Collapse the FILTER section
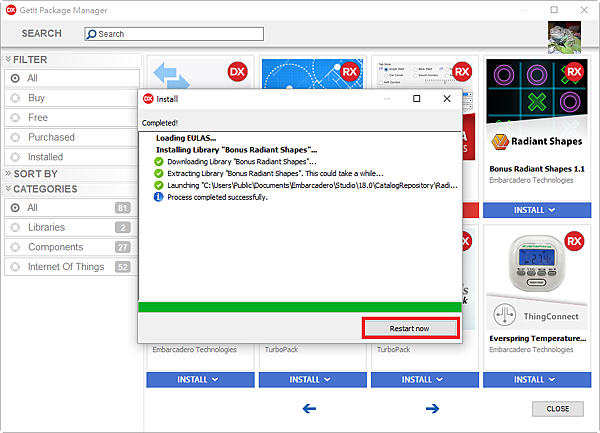Screen dimensions: 600x433 coord(8,59)
